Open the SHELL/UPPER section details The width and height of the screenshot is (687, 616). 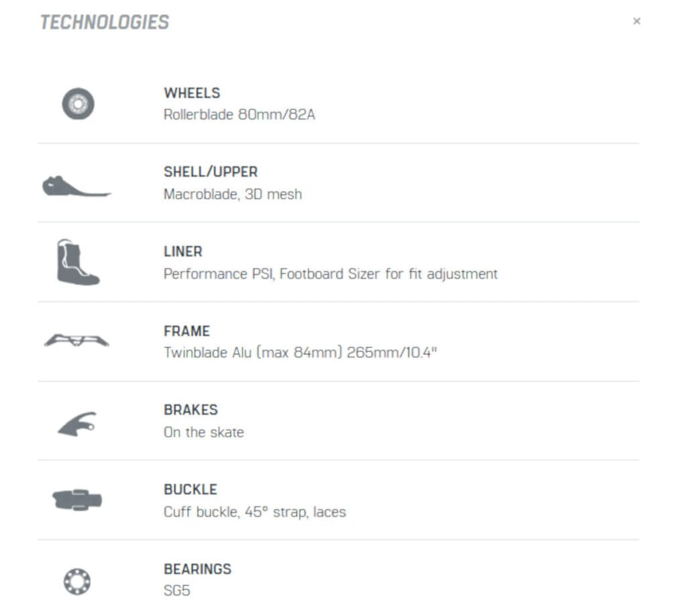211,171
